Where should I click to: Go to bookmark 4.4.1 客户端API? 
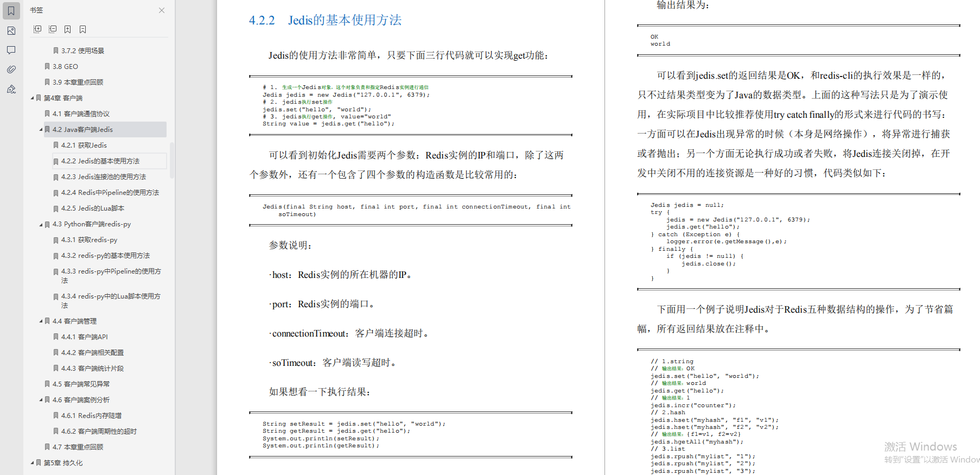point(84,337)
